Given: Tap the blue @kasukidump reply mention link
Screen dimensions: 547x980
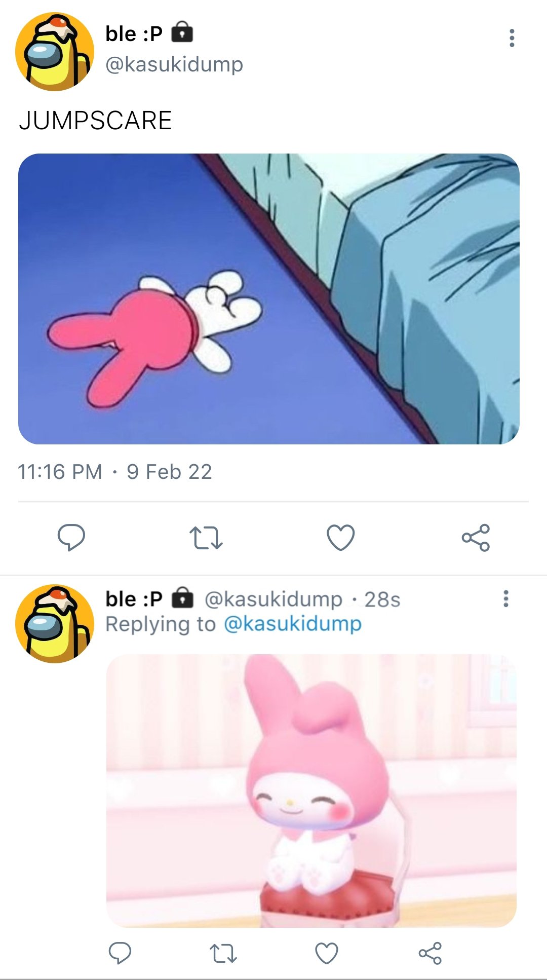Looking at the screenshot, I should point(292,624).
